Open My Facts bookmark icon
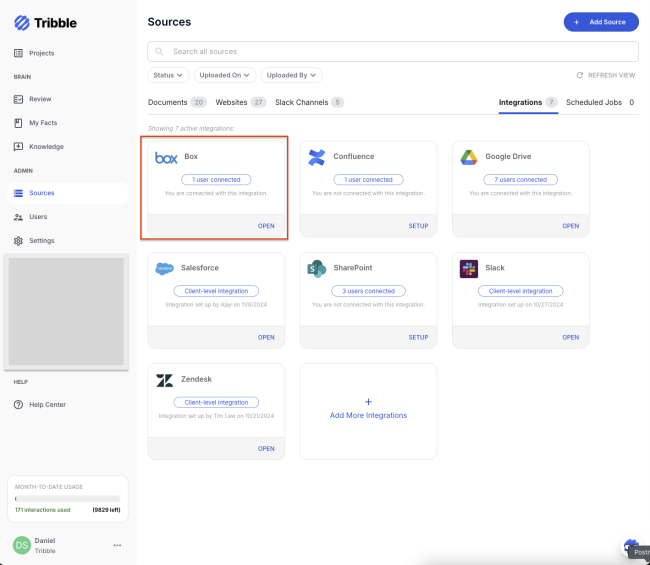Screen dimensions: 650x565 (18, 123)
